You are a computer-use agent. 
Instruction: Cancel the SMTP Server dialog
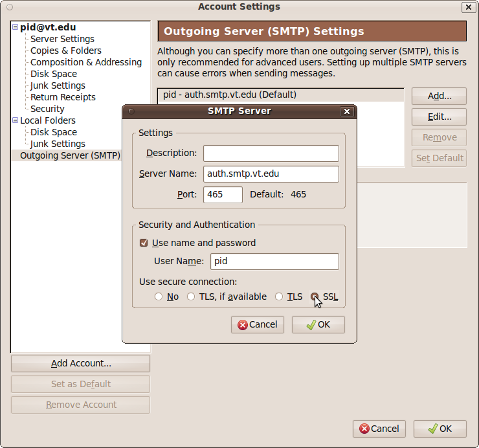tap(257, 324)
